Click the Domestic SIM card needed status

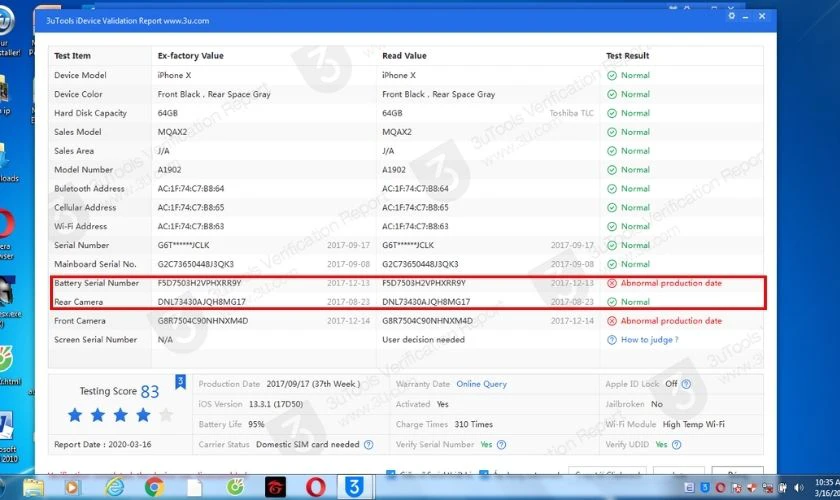point(308,444)
